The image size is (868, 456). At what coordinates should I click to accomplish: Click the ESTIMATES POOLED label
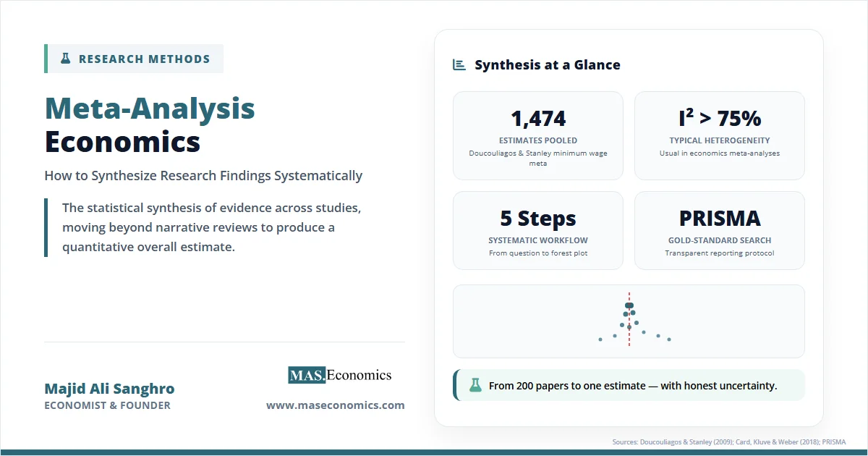[538, 140]
